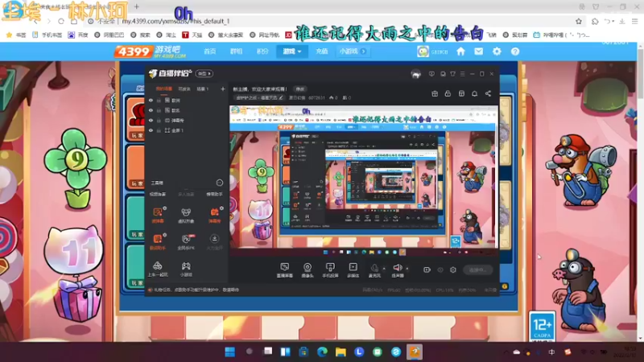Screen dimensions: 644x362
Task: Open 4399 settings gear in blue header
Action: pyautogui.click(x=497, y=51)
